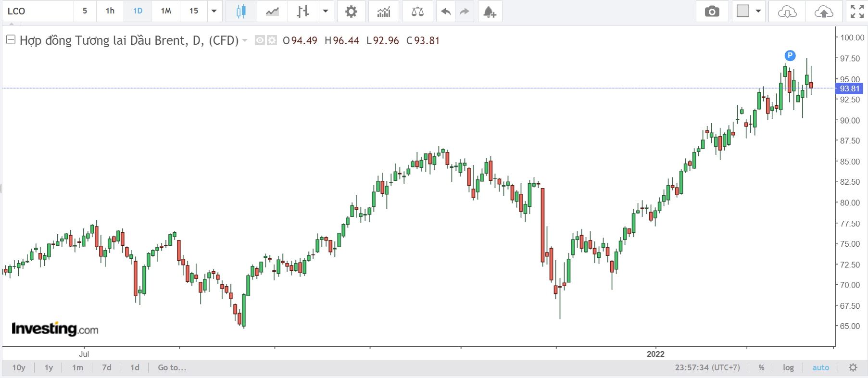Expand the chart style dropdown arrow
Screen dimensions: 868x378
pos(326,11)
